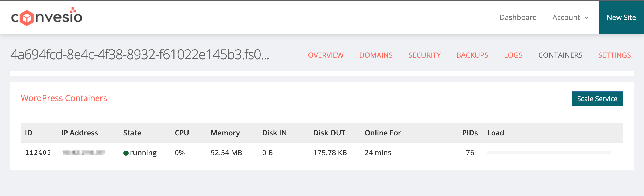Click the Online For column header

point(383,133)
